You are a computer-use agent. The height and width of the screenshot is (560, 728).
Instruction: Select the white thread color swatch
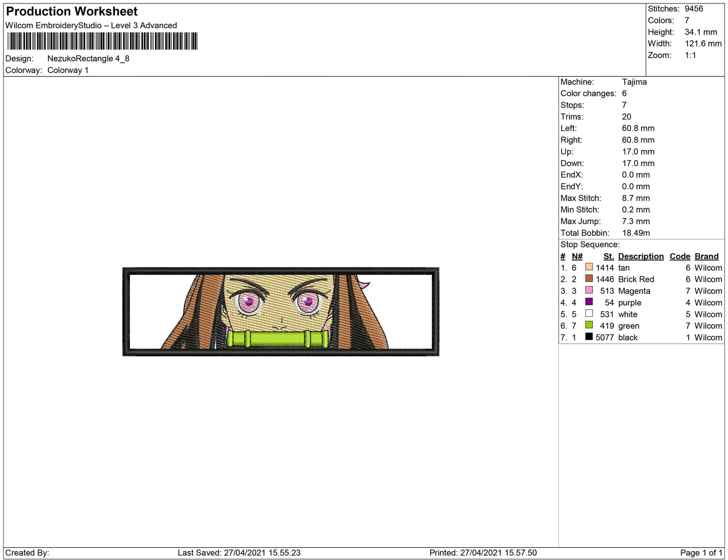589,313
